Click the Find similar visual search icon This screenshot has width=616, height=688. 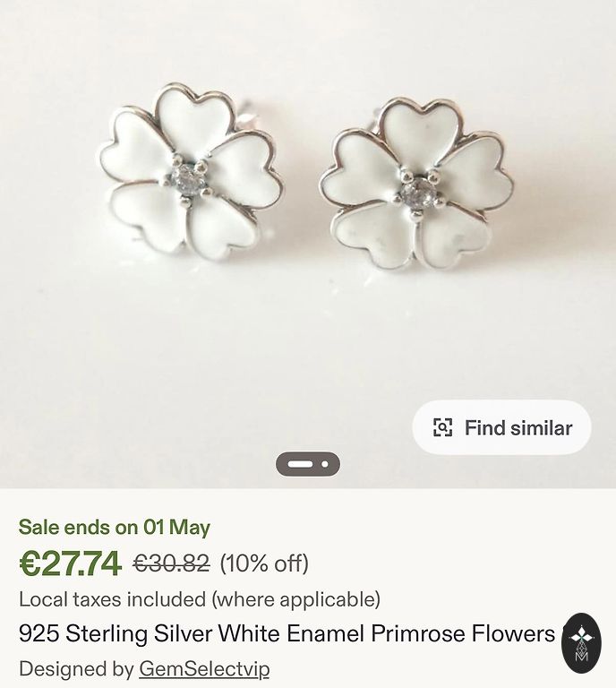pyautogui.click(x=443, y=427)
